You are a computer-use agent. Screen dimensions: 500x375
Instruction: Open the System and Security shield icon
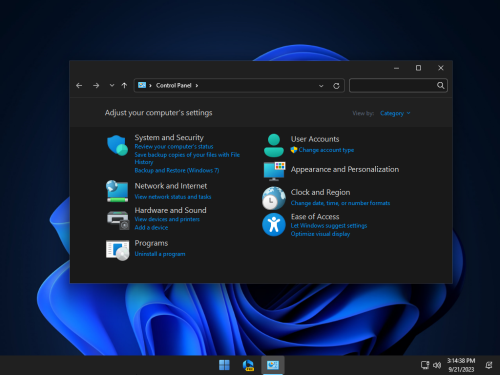coord(117,145)
